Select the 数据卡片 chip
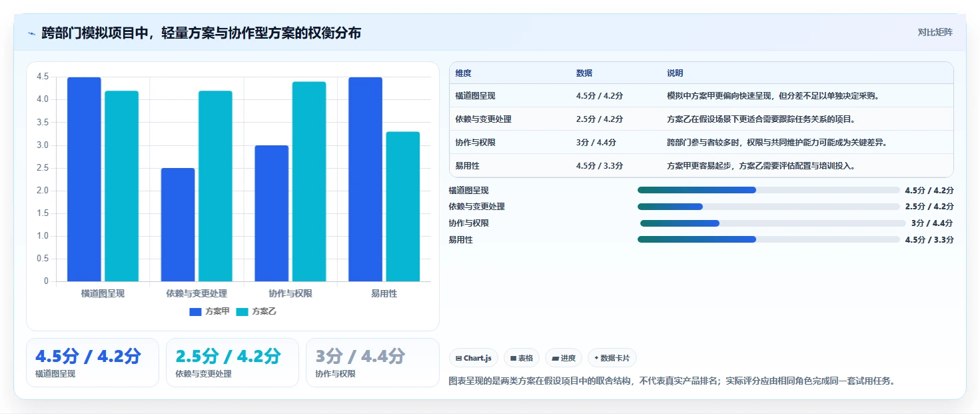 point(612,358)
